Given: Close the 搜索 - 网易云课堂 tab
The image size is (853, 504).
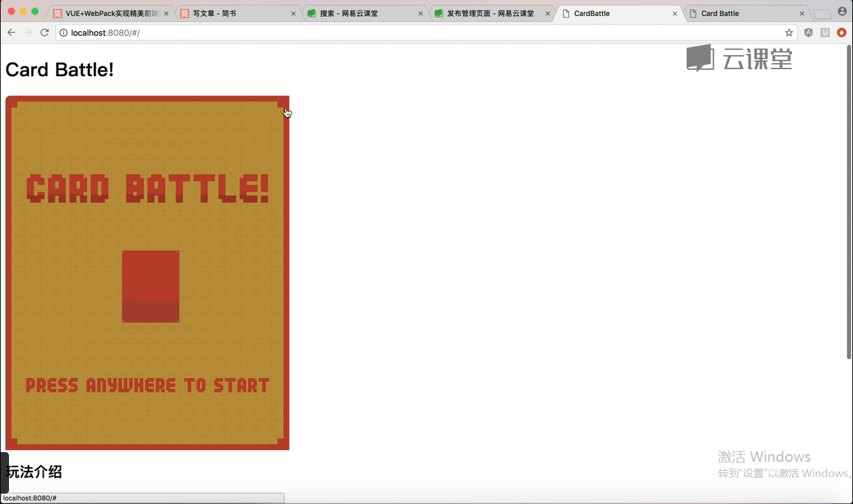Looking at the screenshot, I should (420, 13).
